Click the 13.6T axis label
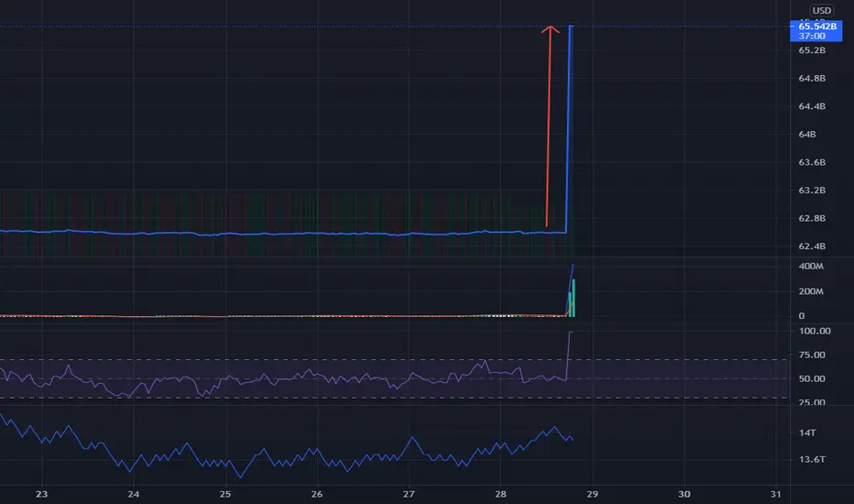This screenshot has height=504, width=854. [812, 459]
